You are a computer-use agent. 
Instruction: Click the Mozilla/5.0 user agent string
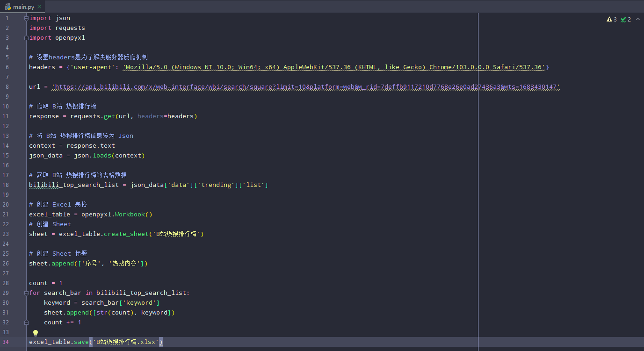click(334, 67)
